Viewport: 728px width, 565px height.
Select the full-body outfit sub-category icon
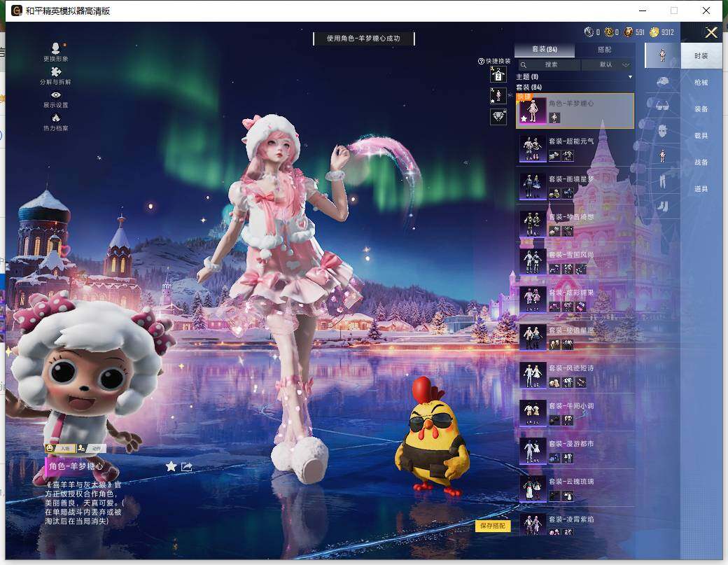coord(662,55)
